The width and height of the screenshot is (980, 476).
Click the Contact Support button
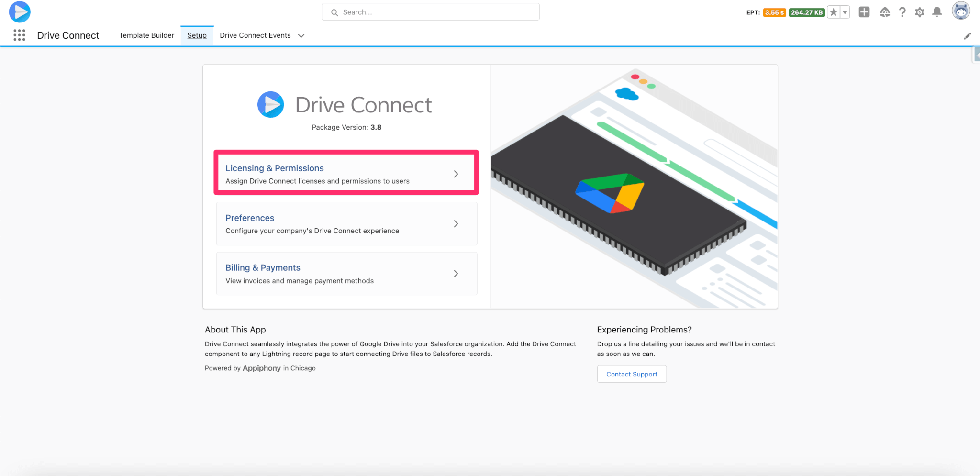(x=632, y=374)
